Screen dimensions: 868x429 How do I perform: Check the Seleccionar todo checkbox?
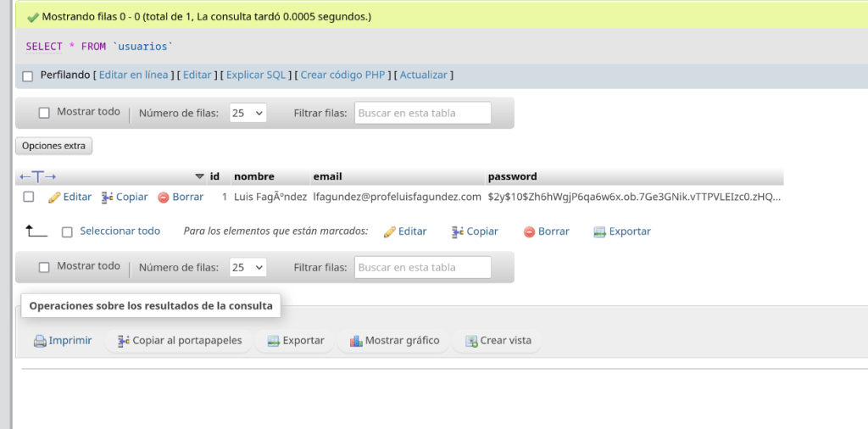point(67,231)
